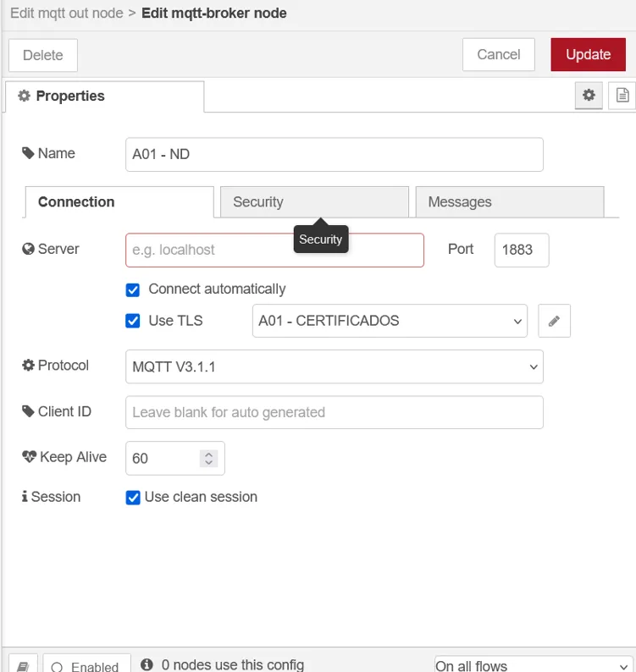Click the pencil icon to edit TLS config
The image size is (636, 672).
tap(554, 322)
